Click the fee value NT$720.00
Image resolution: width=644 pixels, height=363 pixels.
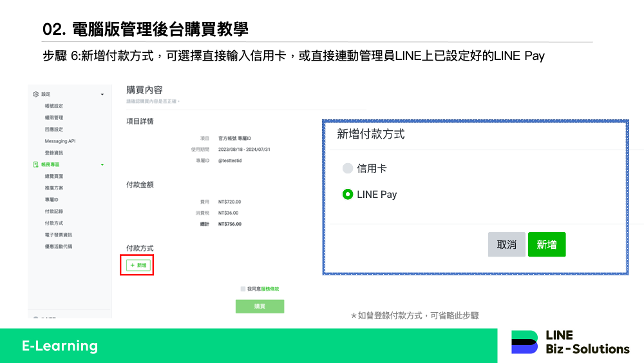(x=230, y=202)
